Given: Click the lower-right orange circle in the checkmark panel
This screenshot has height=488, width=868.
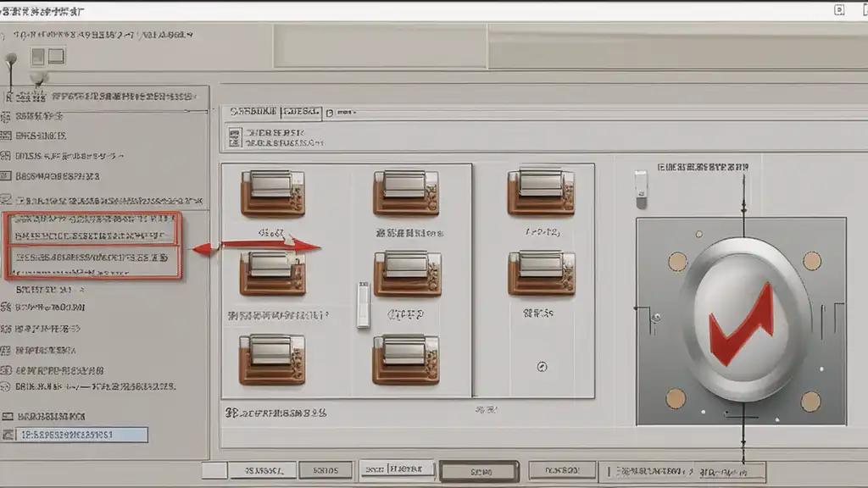Looking at the screenshot, I should (810, 401).
